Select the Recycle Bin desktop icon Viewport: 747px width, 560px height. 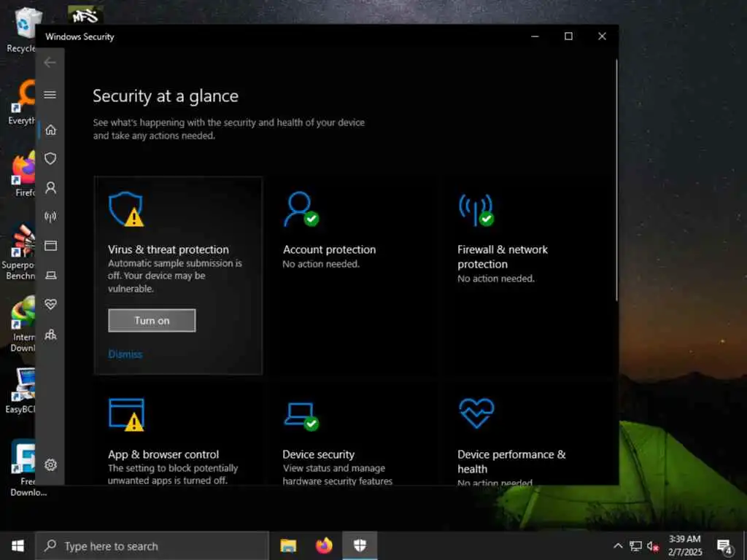click(21, 29)
